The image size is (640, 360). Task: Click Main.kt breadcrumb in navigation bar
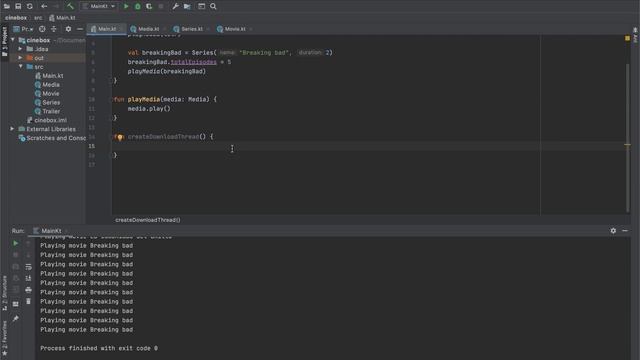62,18
